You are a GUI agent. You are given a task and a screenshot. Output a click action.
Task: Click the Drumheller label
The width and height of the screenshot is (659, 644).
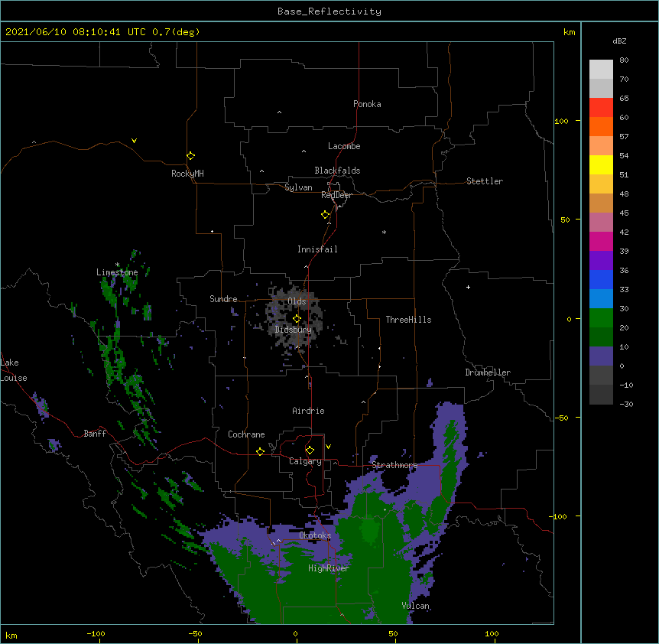[x=488, y=372]
